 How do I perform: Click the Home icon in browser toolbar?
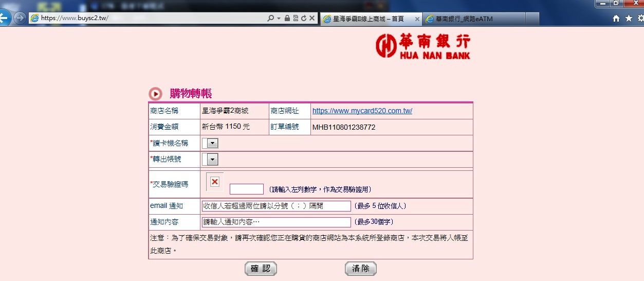[x=616, y=19]
